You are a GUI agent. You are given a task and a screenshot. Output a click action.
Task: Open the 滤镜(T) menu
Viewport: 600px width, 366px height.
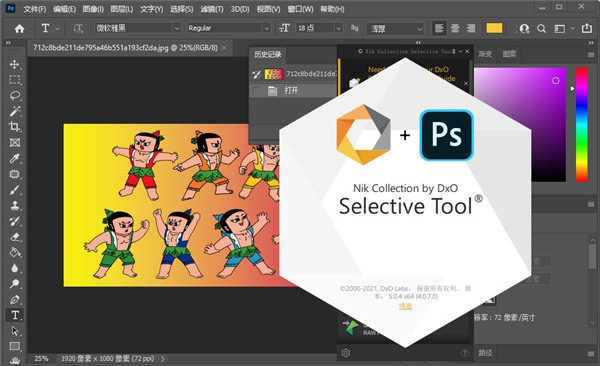pyautogui.click(x=213, y=9)
